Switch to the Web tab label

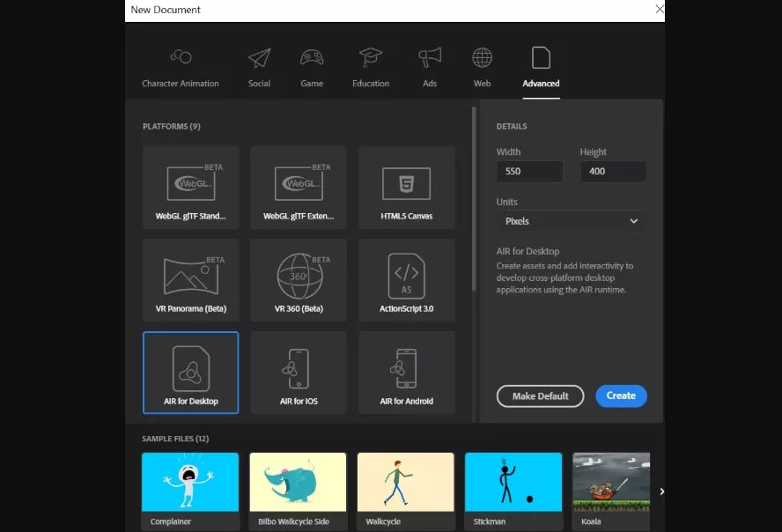tap(482, 84)
